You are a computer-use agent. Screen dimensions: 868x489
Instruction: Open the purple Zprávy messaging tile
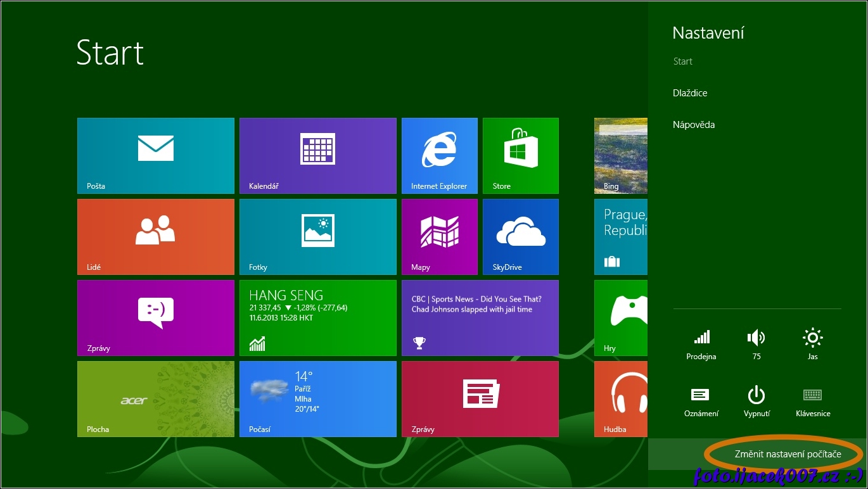(x=155, y=317)
